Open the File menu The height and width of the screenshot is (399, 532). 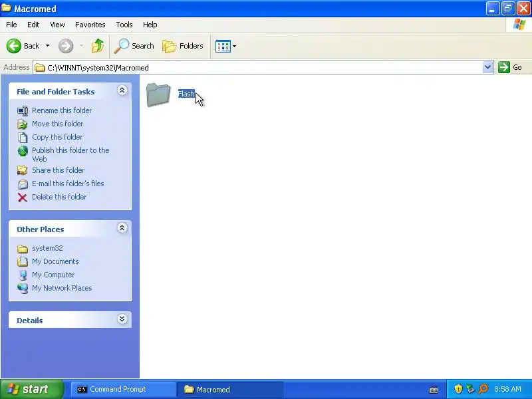11,25
